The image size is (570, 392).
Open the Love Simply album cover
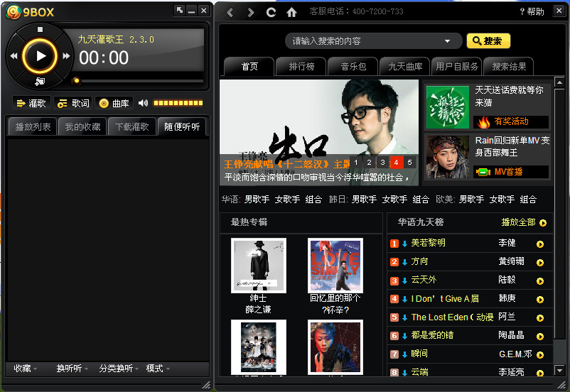335,266
